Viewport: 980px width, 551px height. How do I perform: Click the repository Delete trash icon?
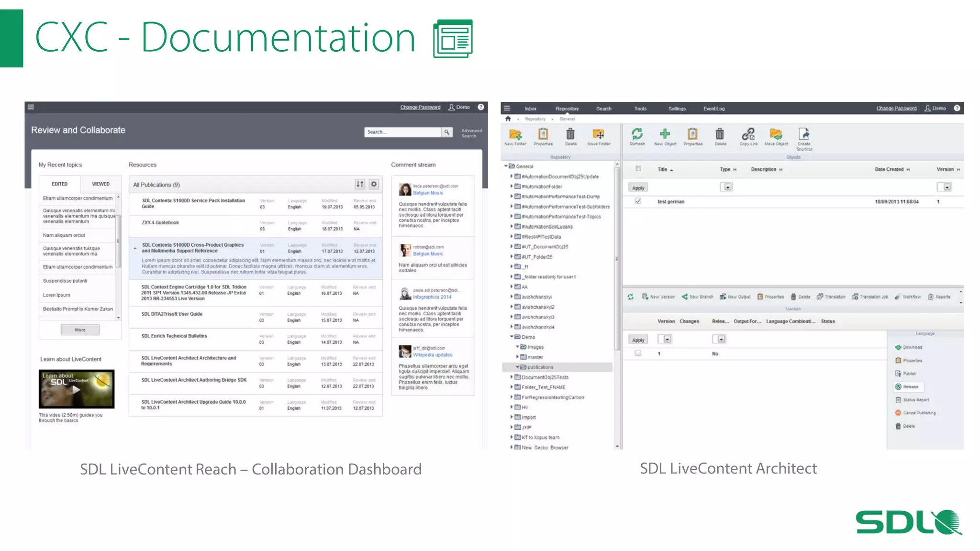click(570, 134)
